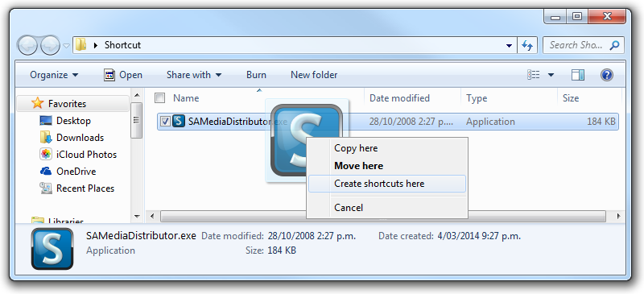Viewport: 644px width, 294px height.
Task: Open Downloads in Favorites
Action: (x=80, y=138)
